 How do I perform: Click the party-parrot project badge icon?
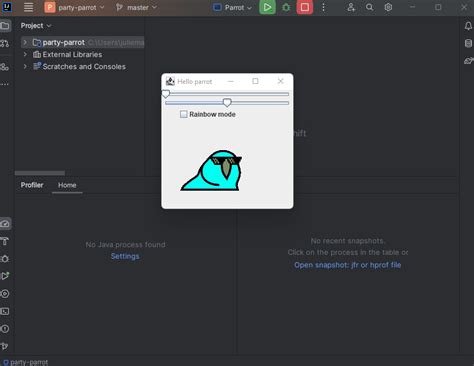tap(50, 7)
